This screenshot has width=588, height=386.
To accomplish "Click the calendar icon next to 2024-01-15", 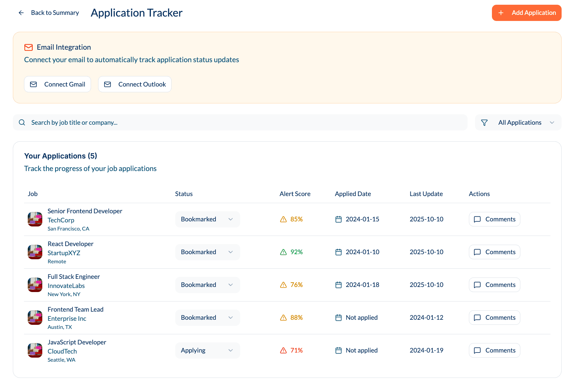I will (x=338, y=219).
